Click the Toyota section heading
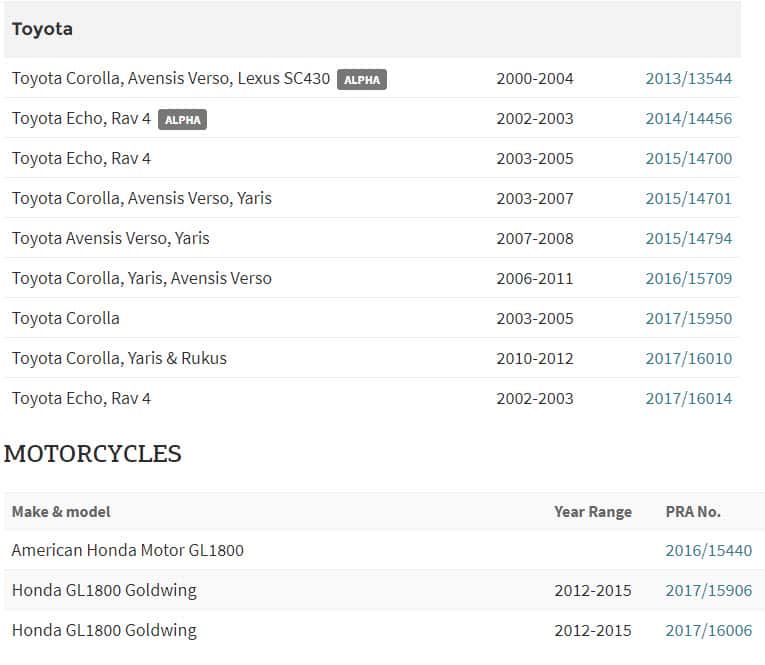765x665 pixels. tap(42, 29)
